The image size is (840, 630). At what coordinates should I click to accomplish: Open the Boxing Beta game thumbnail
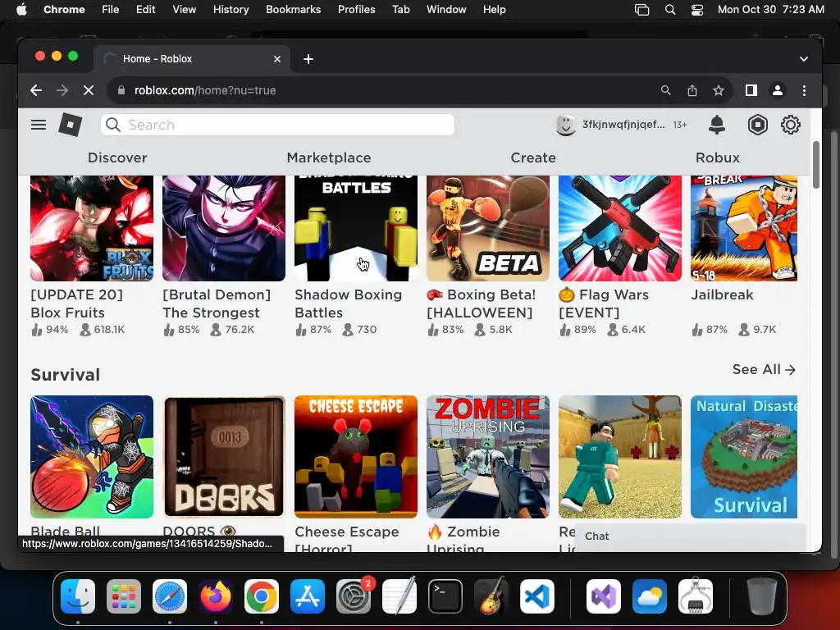487,228
